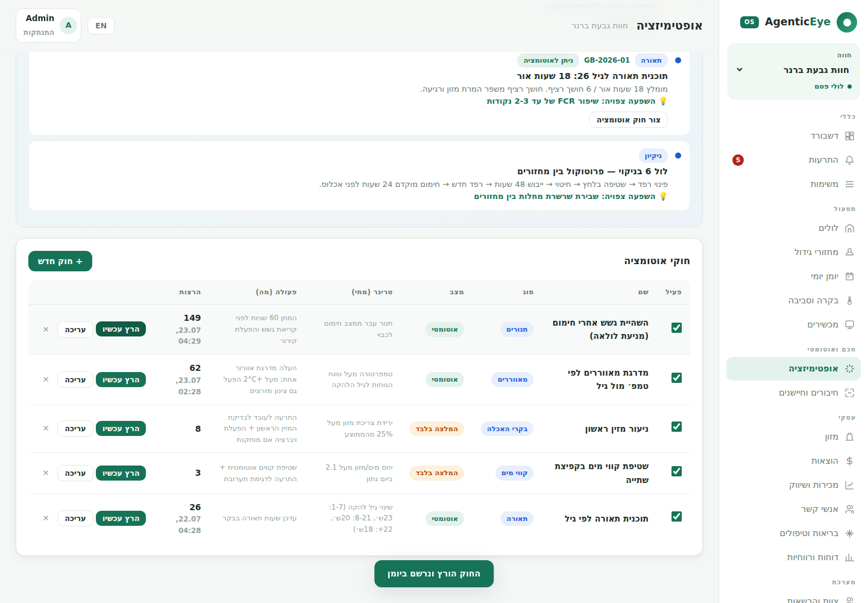
Task: Click the התרעות bell icon
Action: [849, 160]
